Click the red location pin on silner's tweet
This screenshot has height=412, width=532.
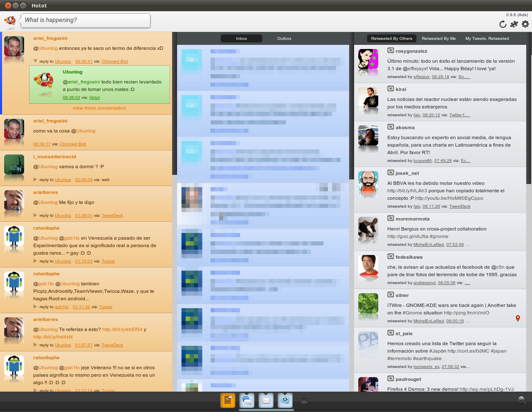click(x=517, y=319)
